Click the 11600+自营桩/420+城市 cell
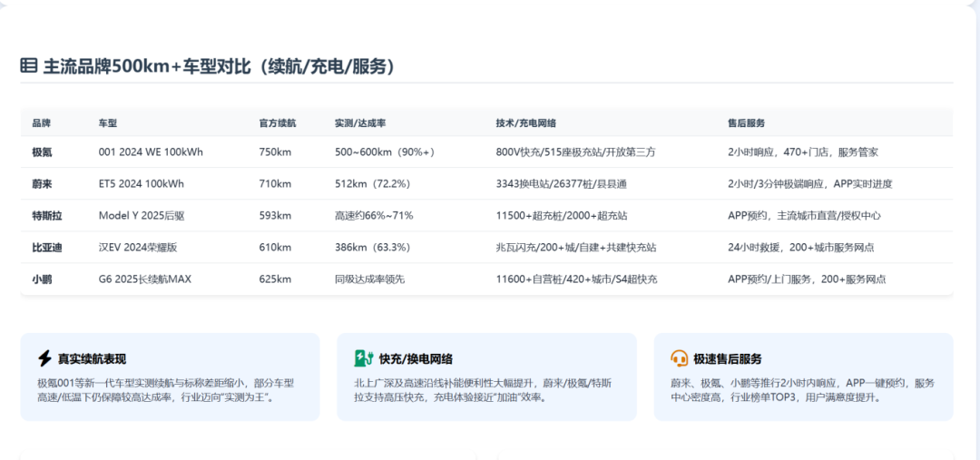This screenshot has width=980, height=460. (577, 279)
